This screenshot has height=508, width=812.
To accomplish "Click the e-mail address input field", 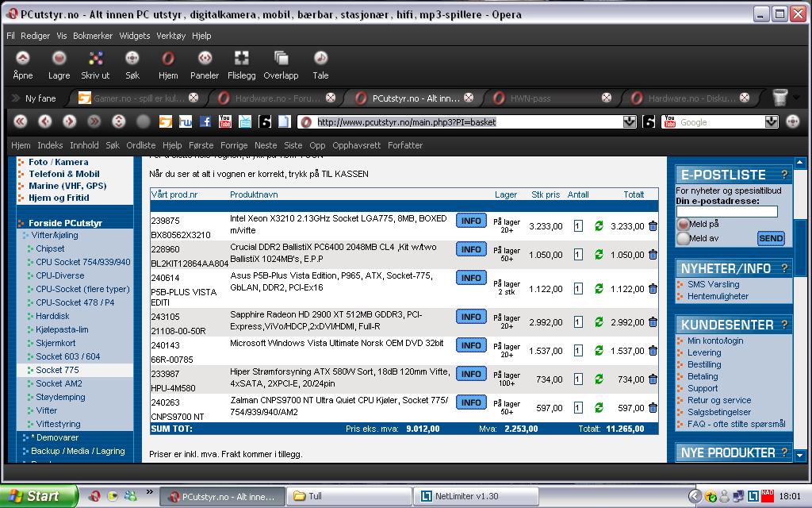I will [726, 212].
